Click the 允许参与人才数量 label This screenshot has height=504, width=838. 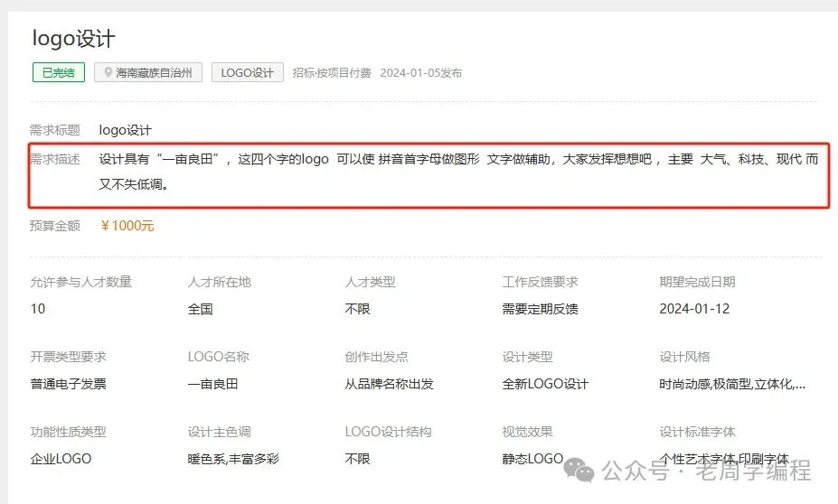pyautogui.click(x=81, y=282)
